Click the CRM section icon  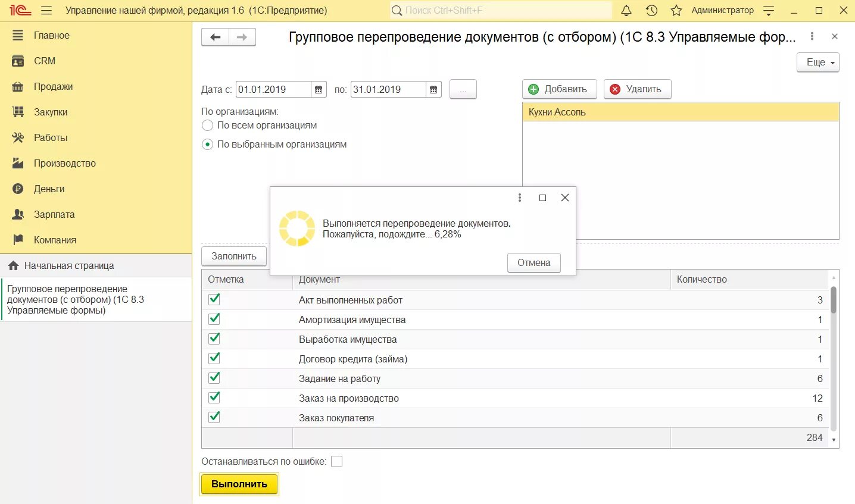coord(18,61)
